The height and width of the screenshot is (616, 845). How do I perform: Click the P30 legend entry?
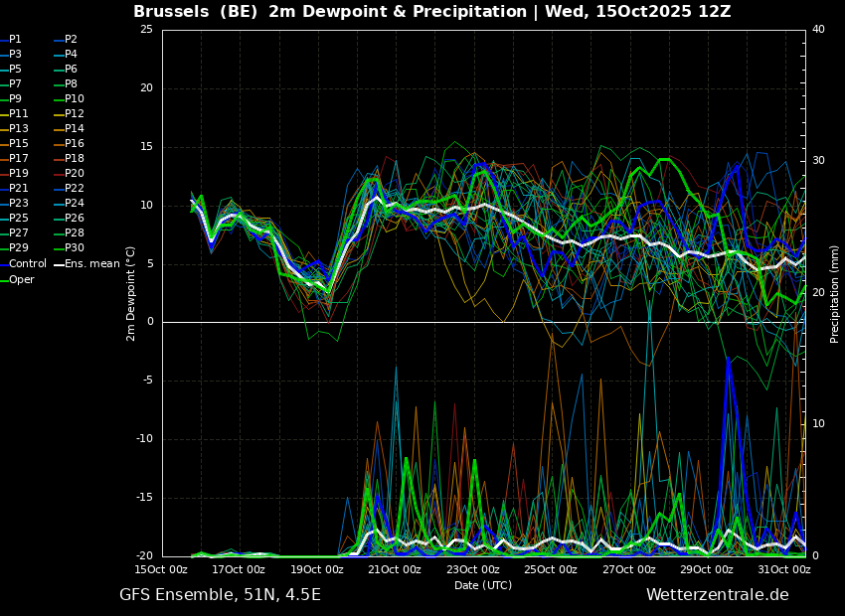(69, 247)
